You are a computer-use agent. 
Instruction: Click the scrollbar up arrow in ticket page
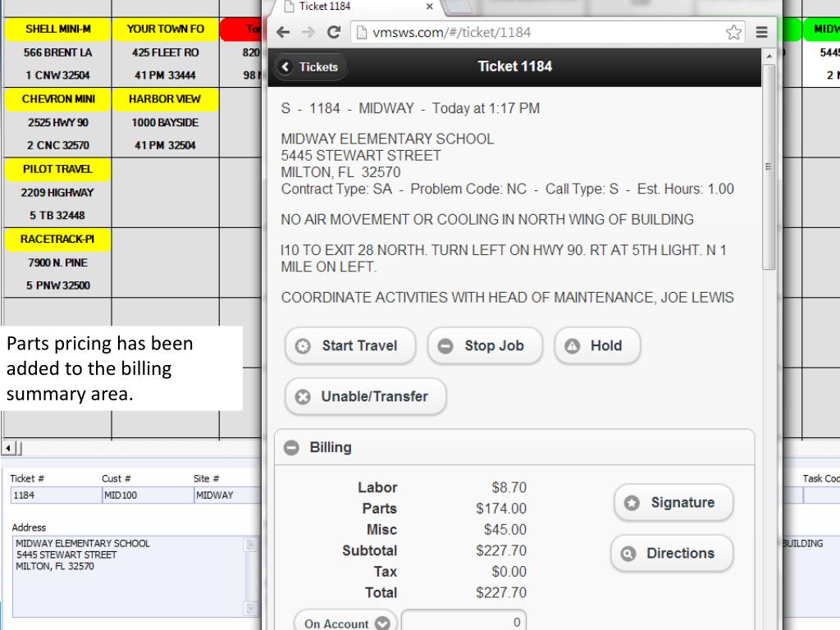pyautogui.click(x=769, y=57)
